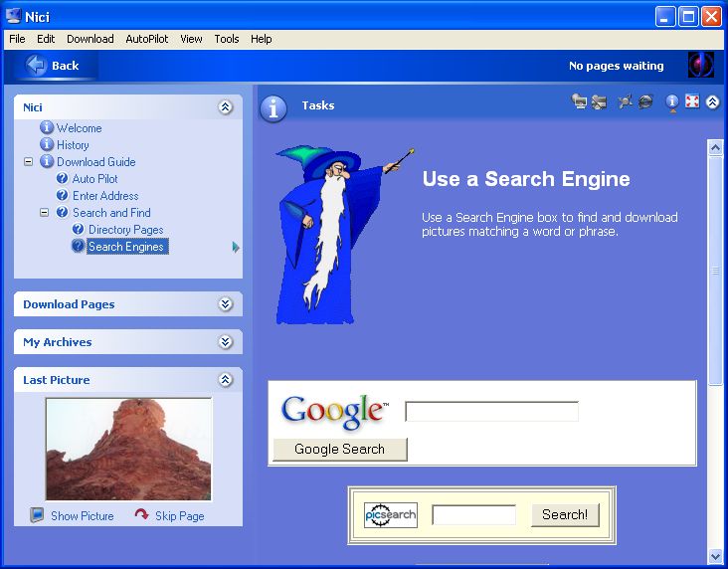728x569 pixels.
Task: Click the Directory Pages question-mark icon
Action: [78, 229]
